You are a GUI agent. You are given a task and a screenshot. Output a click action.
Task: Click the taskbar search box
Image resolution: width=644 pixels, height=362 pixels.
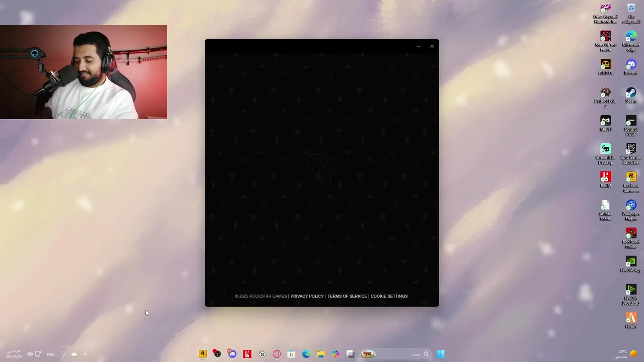coord(395,354)
